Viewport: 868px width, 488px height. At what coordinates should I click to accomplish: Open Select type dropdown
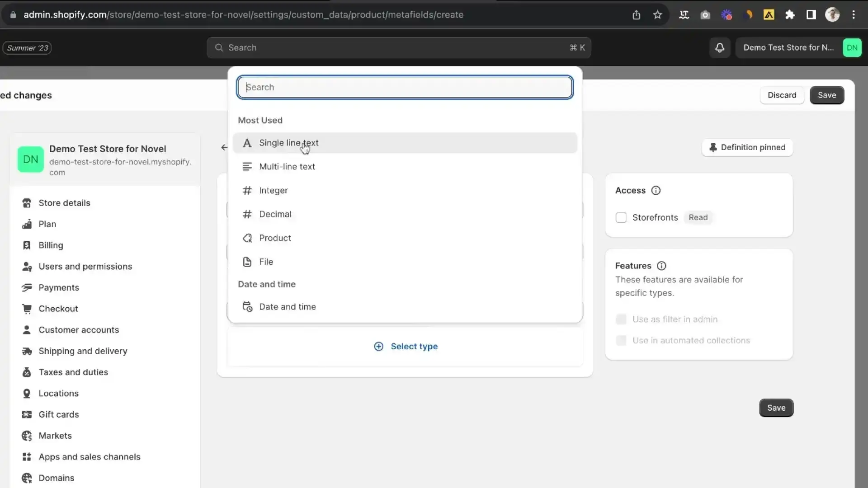[x=406, y=347]
